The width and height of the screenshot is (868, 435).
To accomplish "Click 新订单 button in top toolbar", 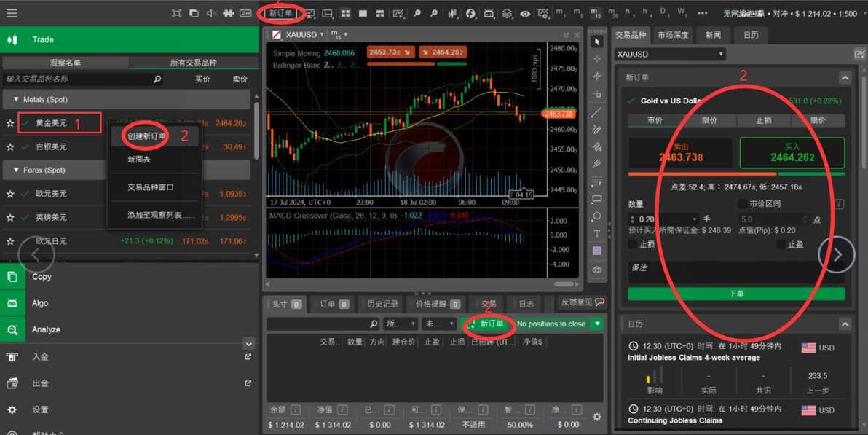I will click(280, 13).
